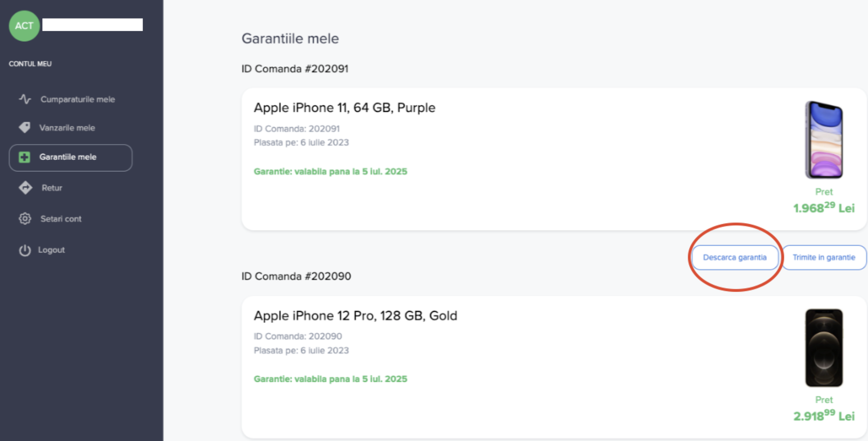Select Garantiile mele sidebar entry

click(68, 157)
